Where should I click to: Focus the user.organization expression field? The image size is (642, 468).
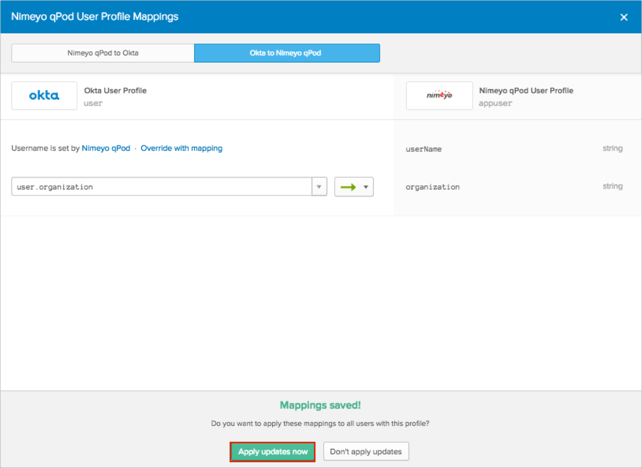161,187
